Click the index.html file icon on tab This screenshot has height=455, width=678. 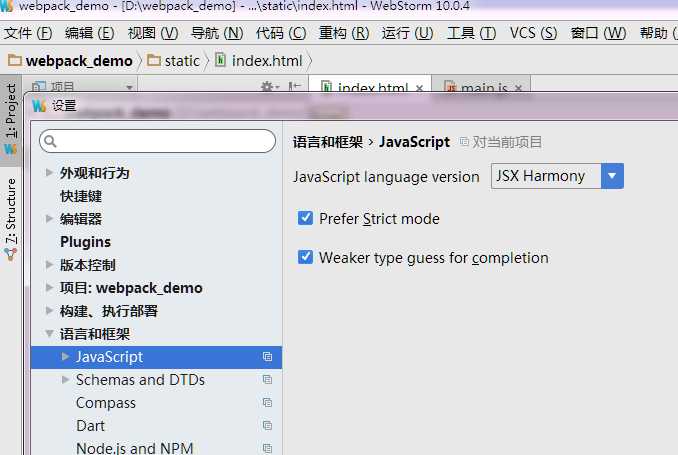[327, 87]
